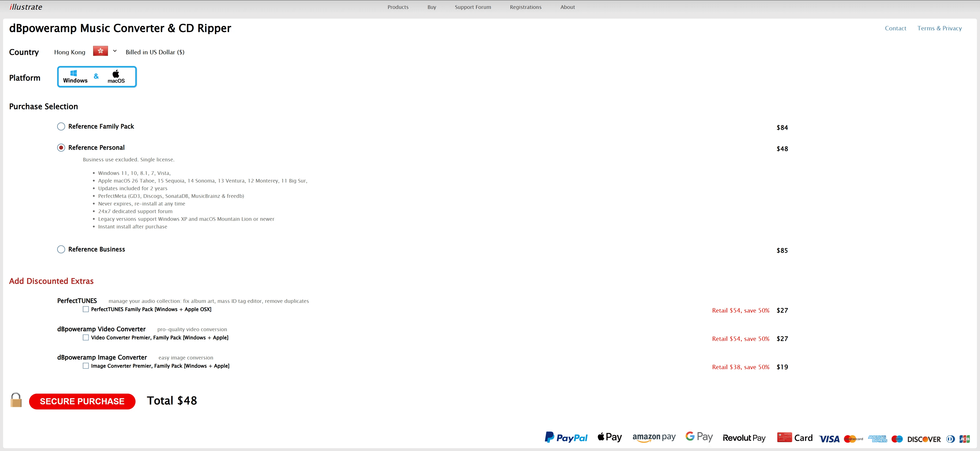Image resolution: width=980 pixels, height=451 pixels.
Task: Open the About menu item
Action: tap(568, 7)
